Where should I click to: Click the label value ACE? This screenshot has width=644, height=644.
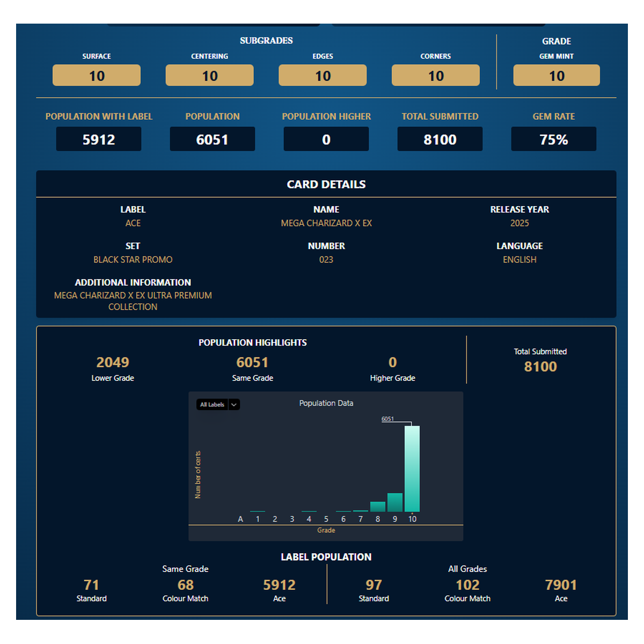(x=133, y=223)
